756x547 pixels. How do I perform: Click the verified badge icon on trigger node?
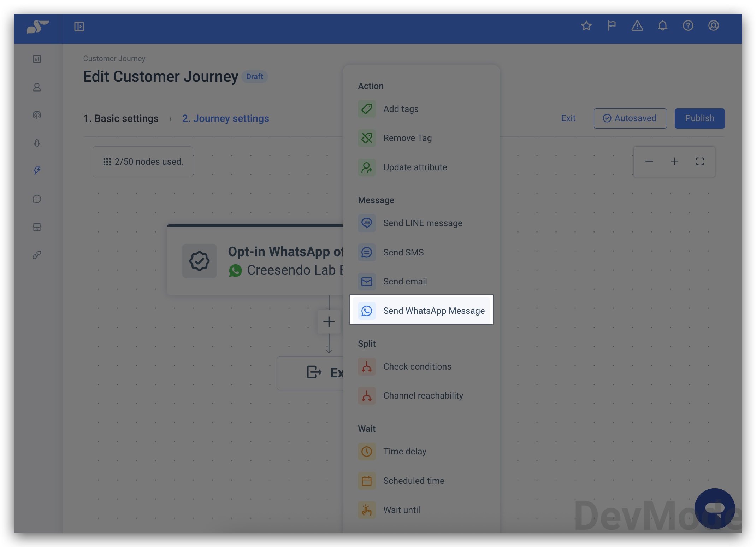pos(199,261)
